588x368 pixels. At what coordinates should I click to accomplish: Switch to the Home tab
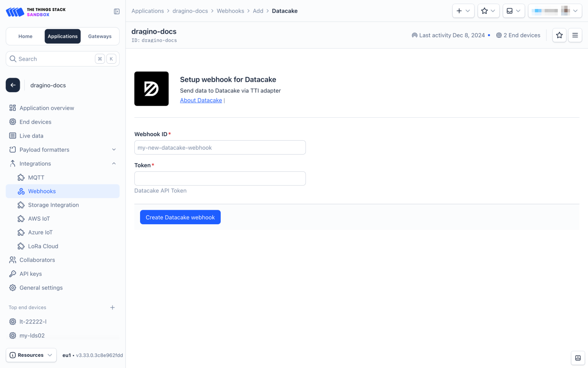tap(26, 36)
